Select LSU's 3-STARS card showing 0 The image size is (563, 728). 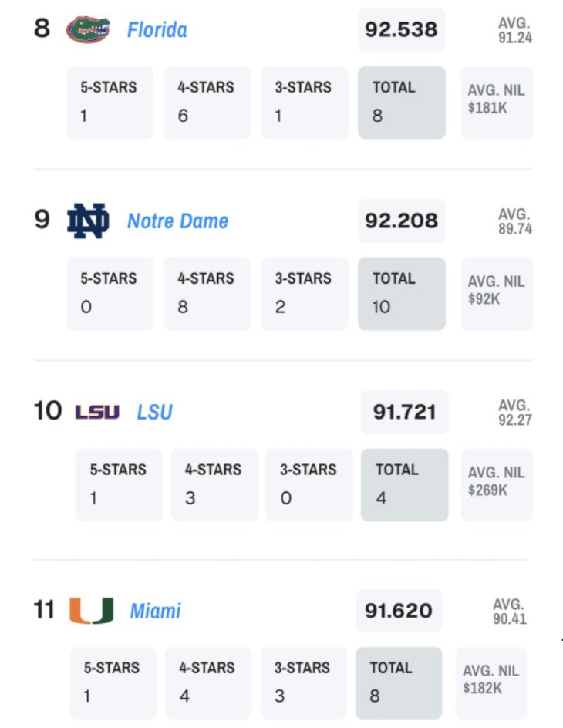click(308, 485)
